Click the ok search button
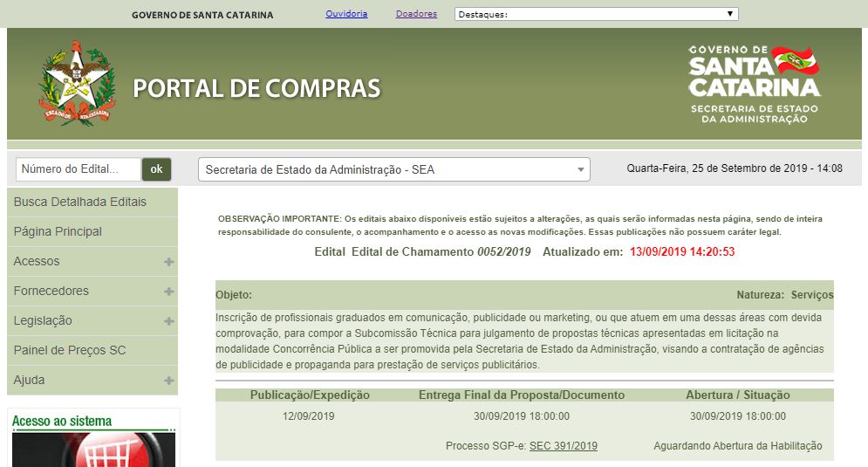 click(x=157, y=169)
